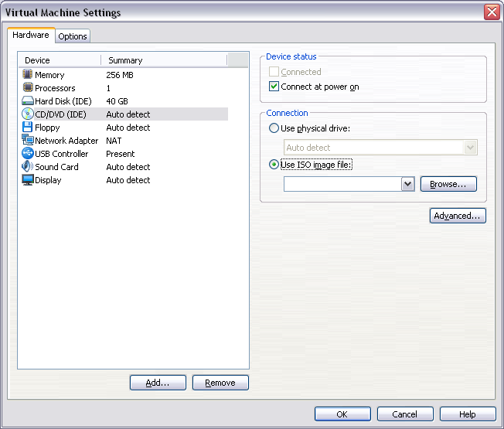Expand the ISO image file dropdown arrow
Image resolution: width=504 pixels, height=429 pixels.
coord(408,184)
